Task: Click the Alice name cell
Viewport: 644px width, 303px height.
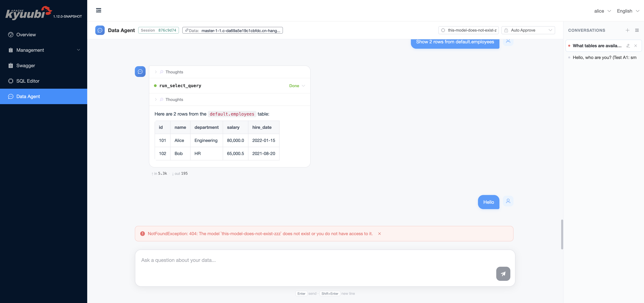Action: pyautogui.click(x=180, y=140)
